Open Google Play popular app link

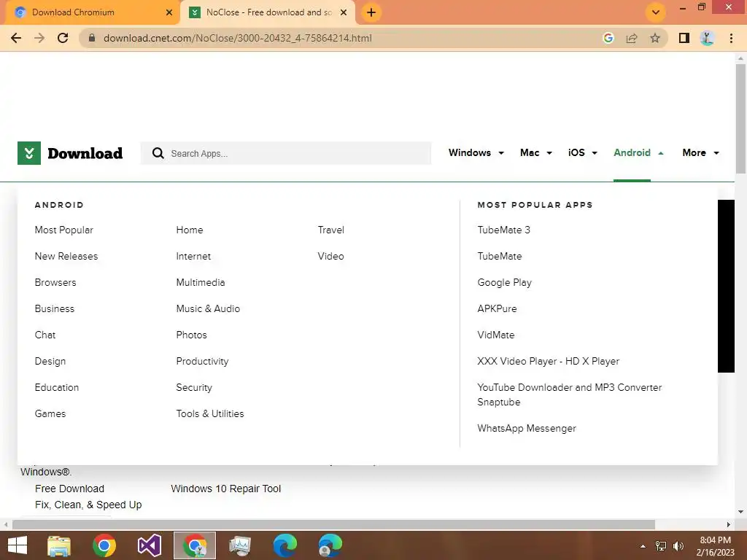coord(505,282)
